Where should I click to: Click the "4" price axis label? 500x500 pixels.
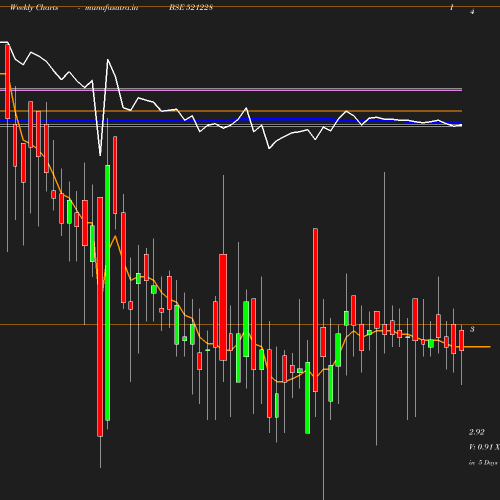472,12
